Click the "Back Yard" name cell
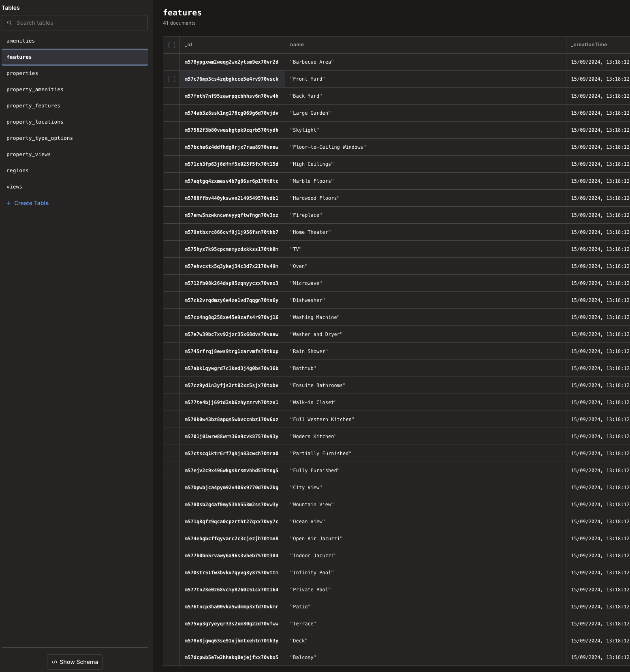Viewport: 630px width, 672px height. pyautogui.click(x=425, y=96)
